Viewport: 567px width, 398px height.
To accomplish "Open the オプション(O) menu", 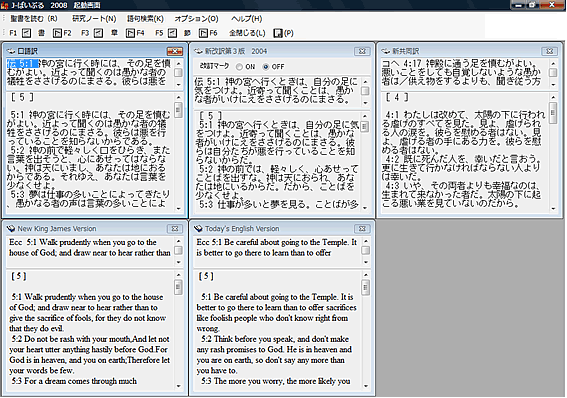I will point(196,18).
